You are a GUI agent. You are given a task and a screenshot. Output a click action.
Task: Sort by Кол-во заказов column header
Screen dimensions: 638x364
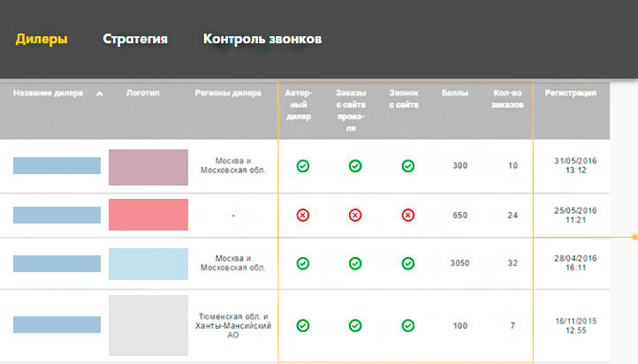(505, 98)
